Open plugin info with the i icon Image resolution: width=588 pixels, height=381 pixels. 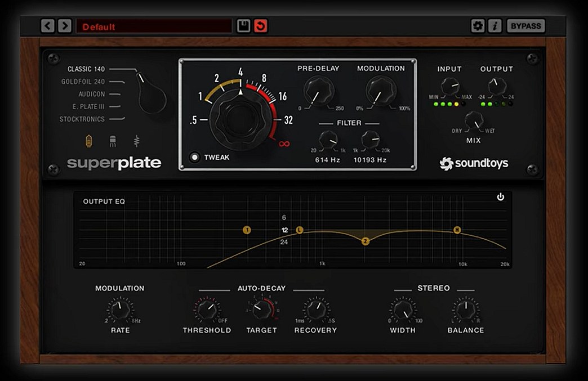tap(495, 26)
